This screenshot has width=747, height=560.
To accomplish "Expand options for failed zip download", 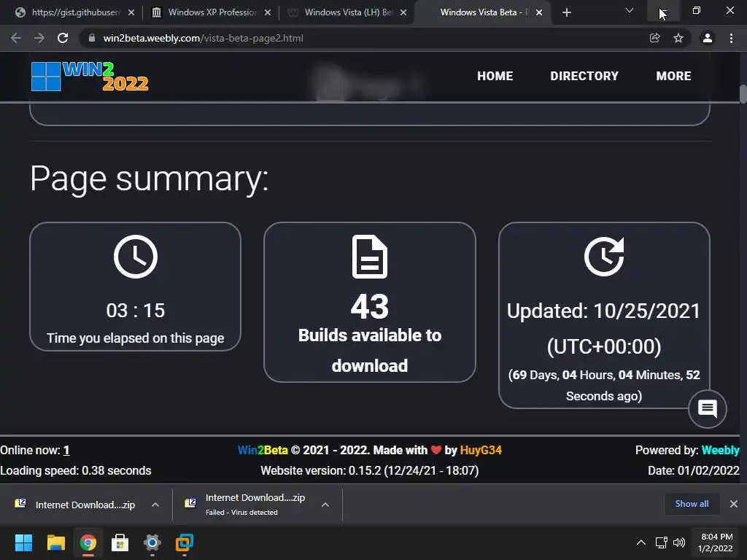I will (x=325, y=505).
